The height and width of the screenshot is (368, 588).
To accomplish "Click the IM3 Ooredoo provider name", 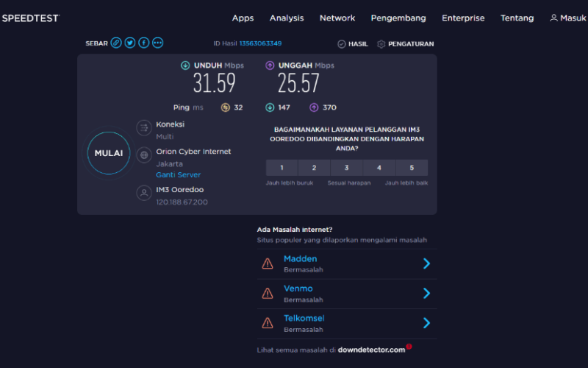I will click(x=179, y=190).
